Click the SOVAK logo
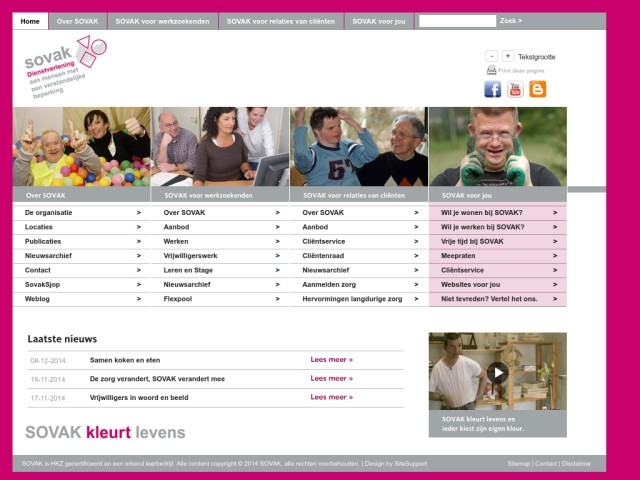 pyautogui.click(x=65, y=65)
